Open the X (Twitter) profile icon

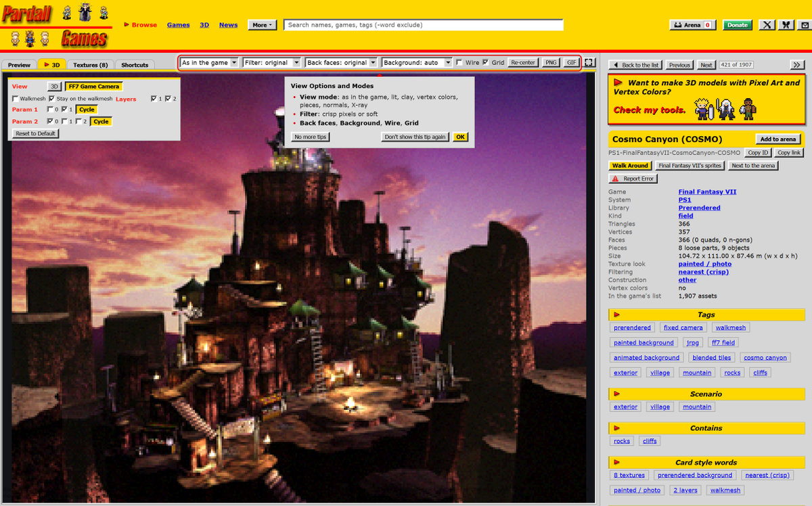pos(767,25)
